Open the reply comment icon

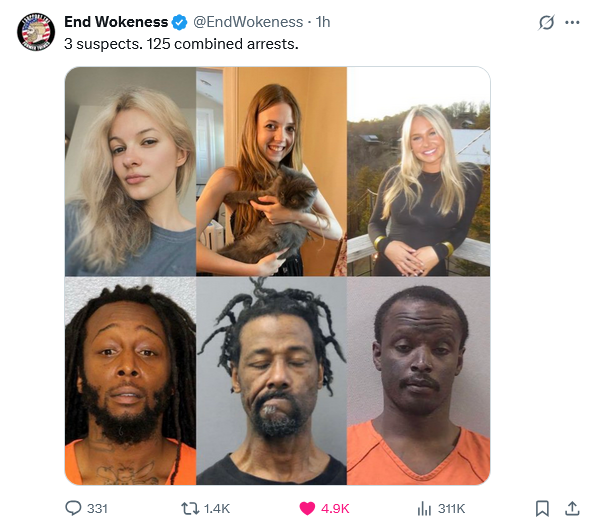tap(73, 508)
